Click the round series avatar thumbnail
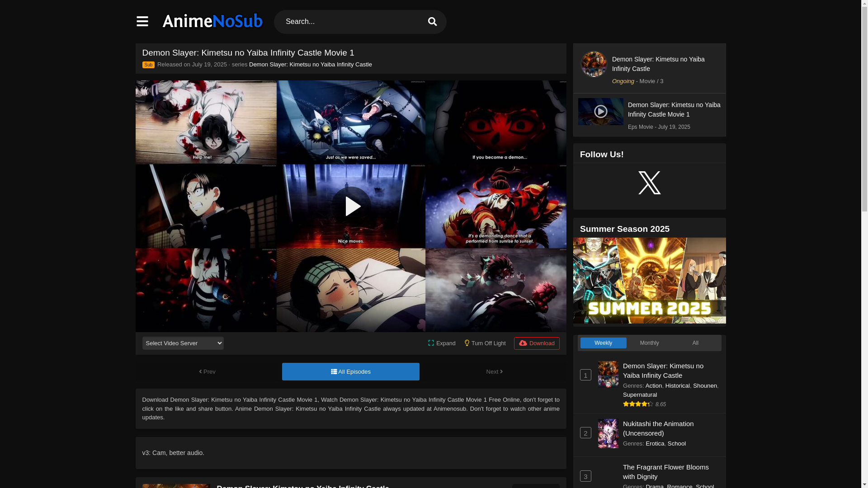The width and height of the screenshot is (868, 488). coord(594,64)
